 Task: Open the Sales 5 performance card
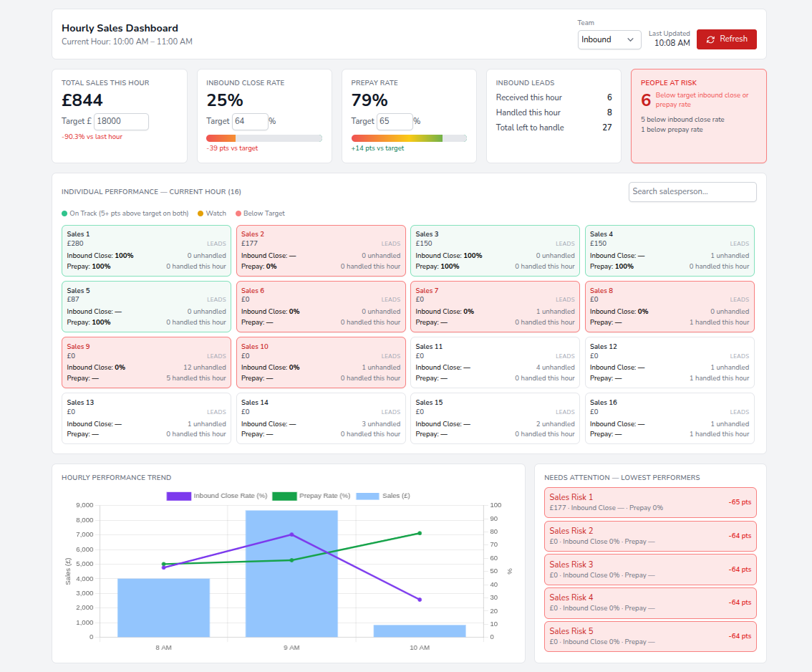coord(147,307)
